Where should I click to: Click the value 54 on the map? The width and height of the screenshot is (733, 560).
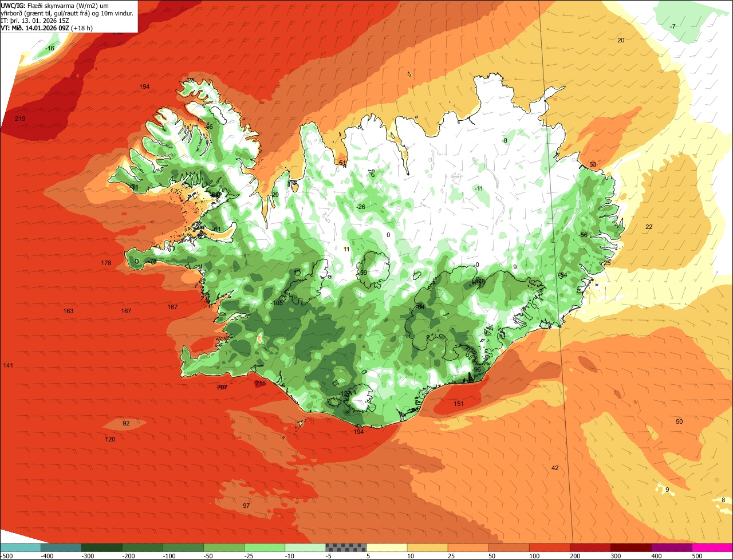click(563, 275)
